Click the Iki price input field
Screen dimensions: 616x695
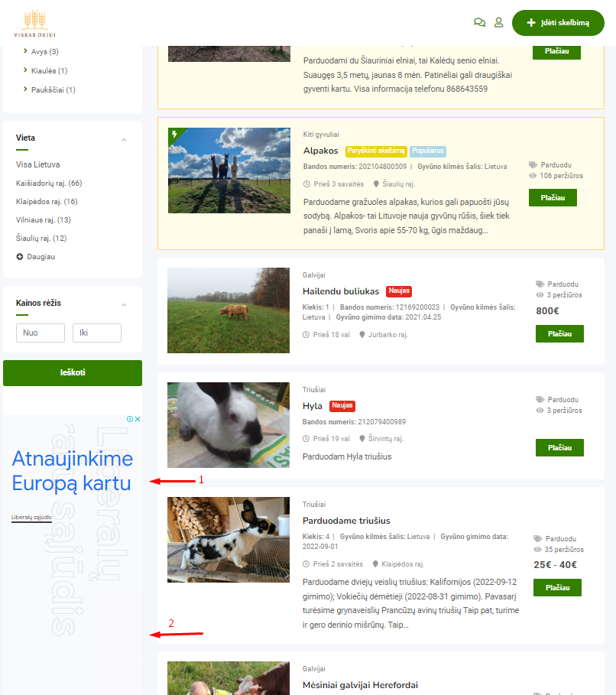(x=97, y=333)
